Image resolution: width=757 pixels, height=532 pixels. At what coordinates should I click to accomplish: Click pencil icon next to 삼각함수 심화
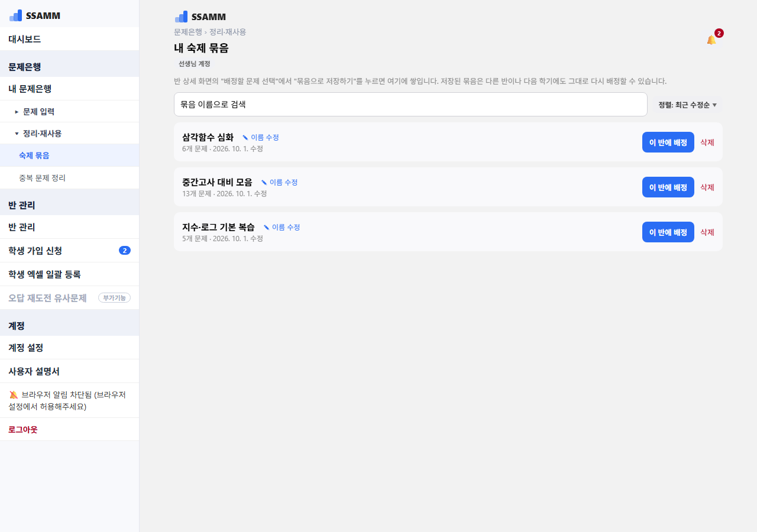click(x=245, y=137)
